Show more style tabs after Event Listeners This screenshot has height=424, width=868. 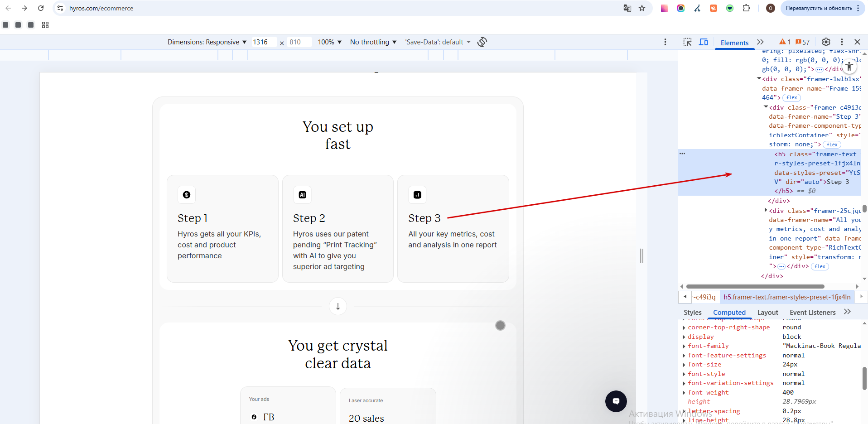[x=847, y=312]
